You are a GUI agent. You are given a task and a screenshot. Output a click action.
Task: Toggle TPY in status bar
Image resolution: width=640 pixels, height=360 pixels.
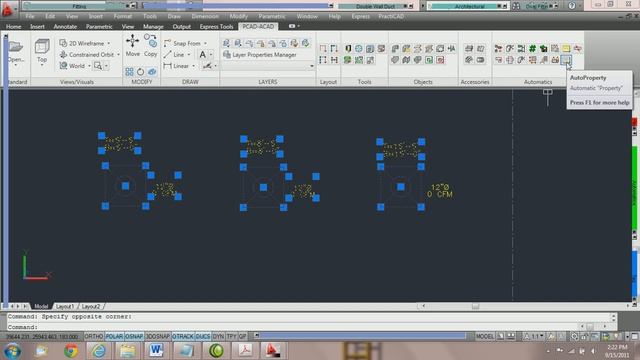pyautogui.click(x=231, y=336)
